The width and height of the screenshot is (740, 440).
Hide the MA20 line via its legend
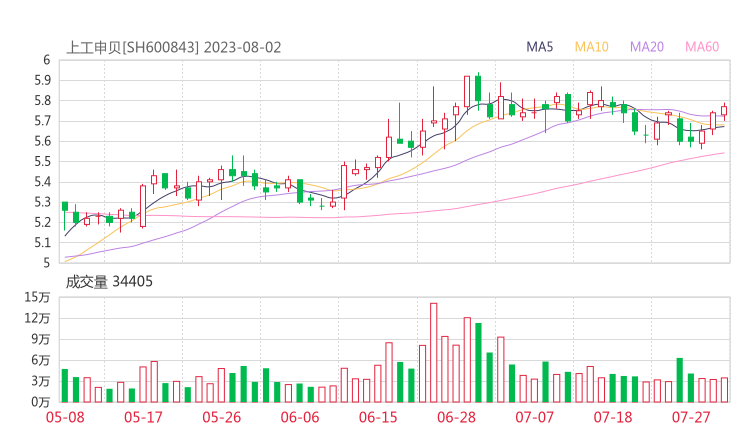pyautogui.click(x=647, y=47)
